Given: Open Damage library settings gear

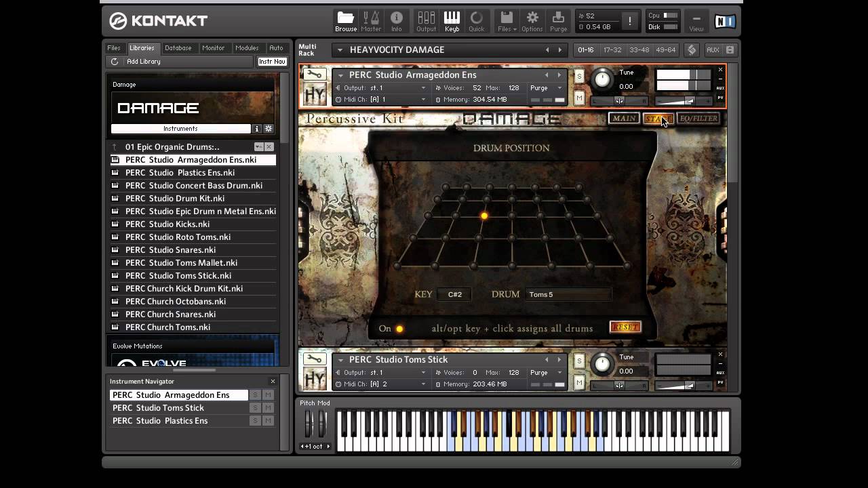Looking at the screenshot, I should coord(269,129).
